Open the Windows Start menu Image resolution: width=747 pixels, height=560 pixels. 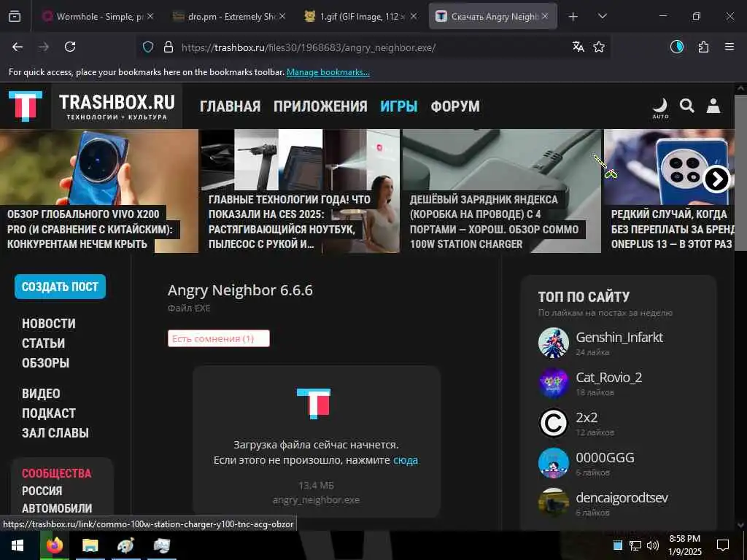pyautogui.click(x=18, y=545)
